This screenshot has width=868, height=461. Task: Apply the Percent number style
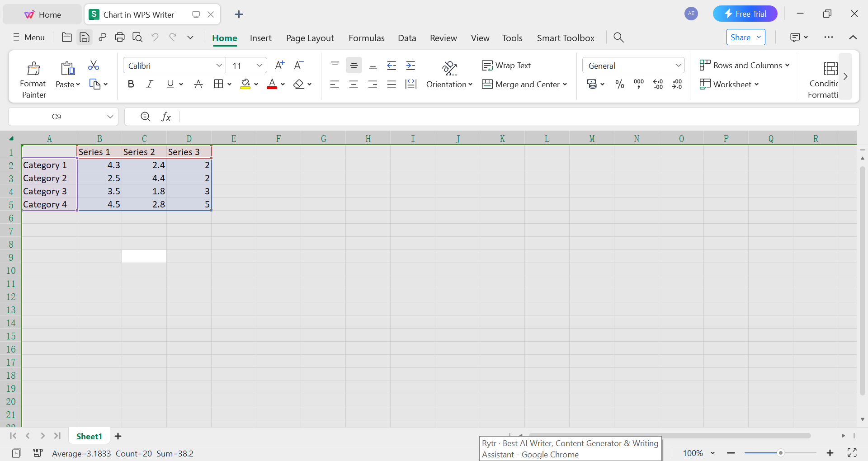(619, 84)
